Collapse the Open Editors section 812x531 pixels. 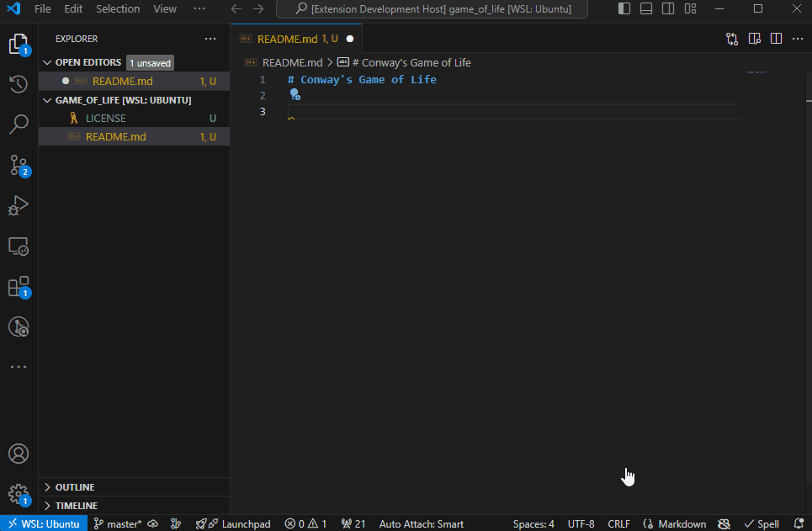47,62
